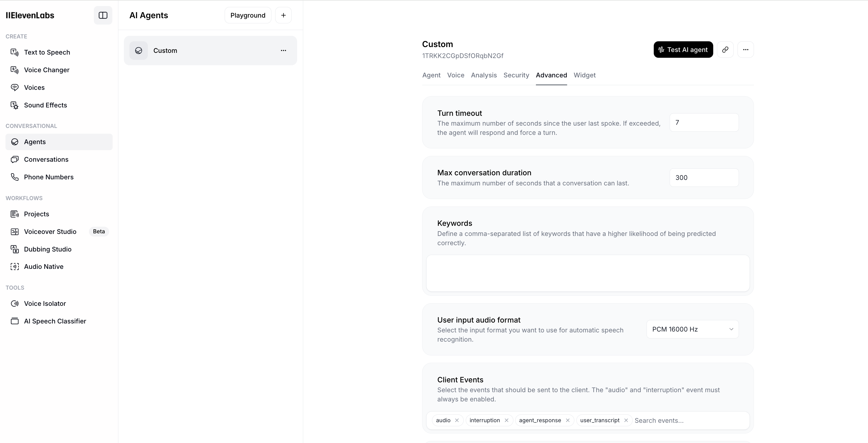Expand the User input audio format dropdown
Image resolution: width=868 pixels, height=443 pixels.
tap(692, 330)
